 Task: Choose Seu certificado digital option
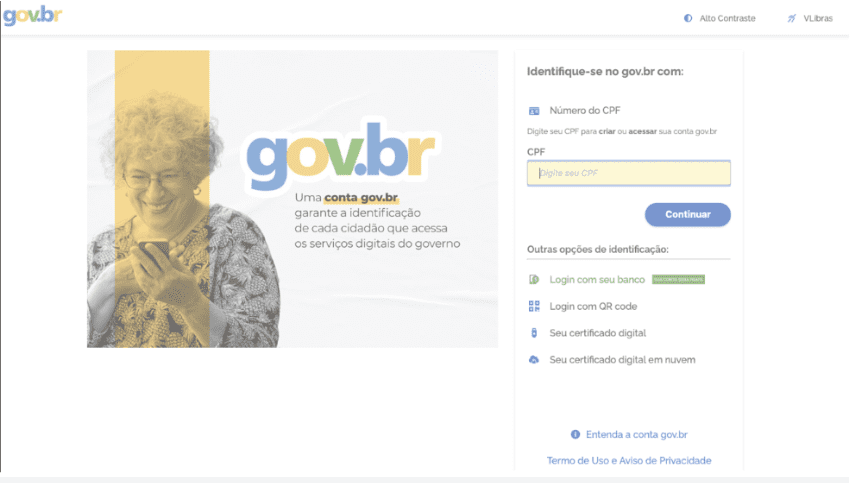(x=597, y=333)
